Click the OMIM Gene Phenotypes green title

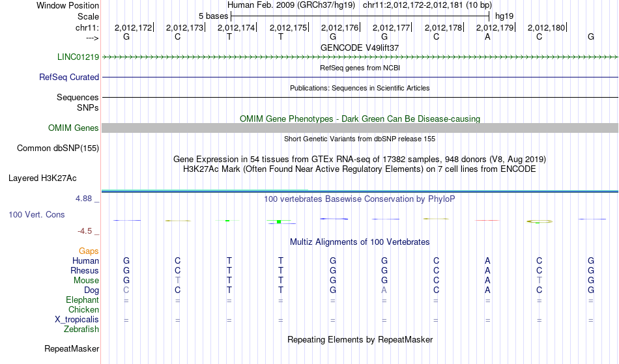pos(360,119)
